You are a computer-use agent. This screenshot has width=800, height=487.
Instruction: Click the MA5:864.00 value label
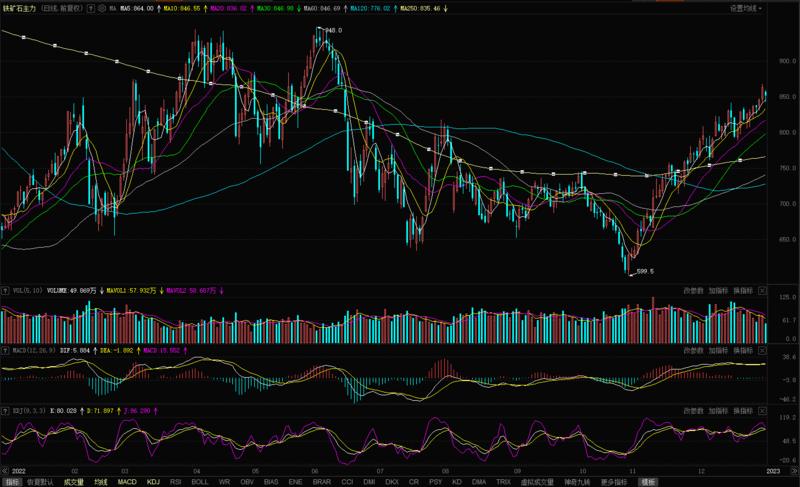point(137,9)
